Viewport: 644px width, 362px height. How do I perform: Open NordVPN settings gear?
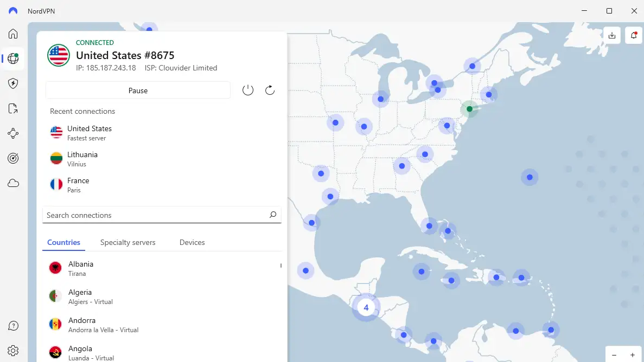pyautogui.click(x=13, y=351)
